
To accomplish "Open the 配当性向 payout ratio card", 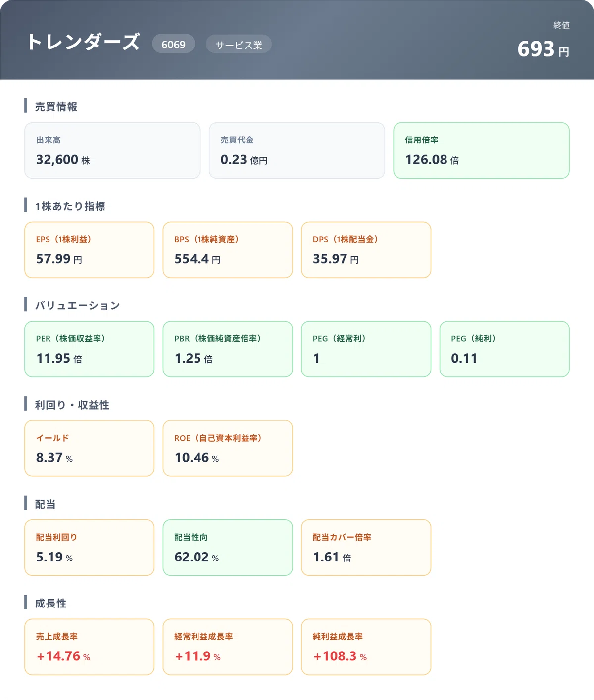I will click(x=228, y=548).
